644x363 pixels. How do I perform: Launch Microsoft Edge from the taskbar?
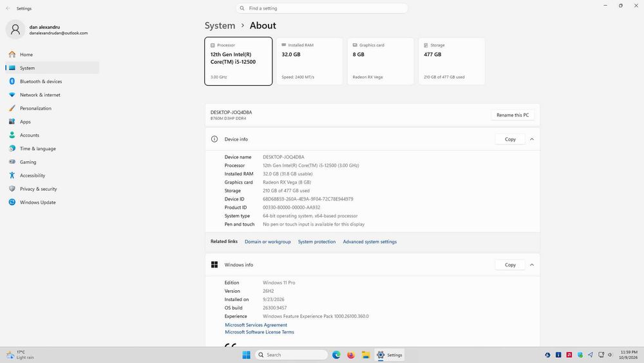pyautogui.click(x=336, y=355)
